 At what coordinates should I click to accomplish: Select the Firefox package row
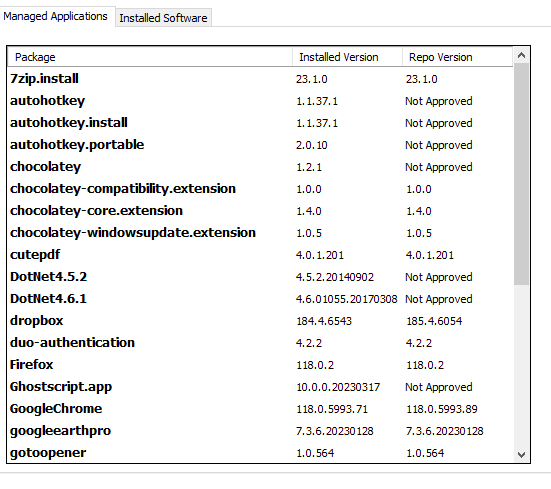point(260,365)
